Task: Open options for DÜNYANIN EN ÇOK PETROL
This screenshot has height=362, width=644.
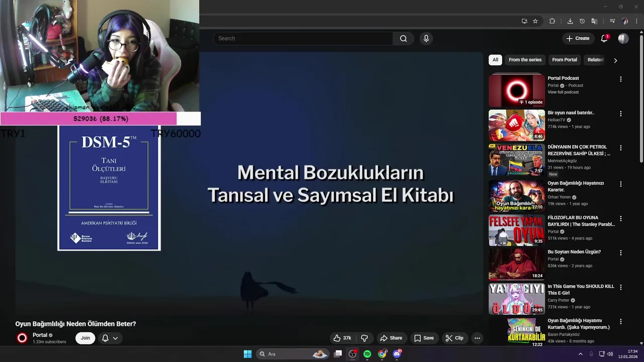Action: (x=620, y=148)
